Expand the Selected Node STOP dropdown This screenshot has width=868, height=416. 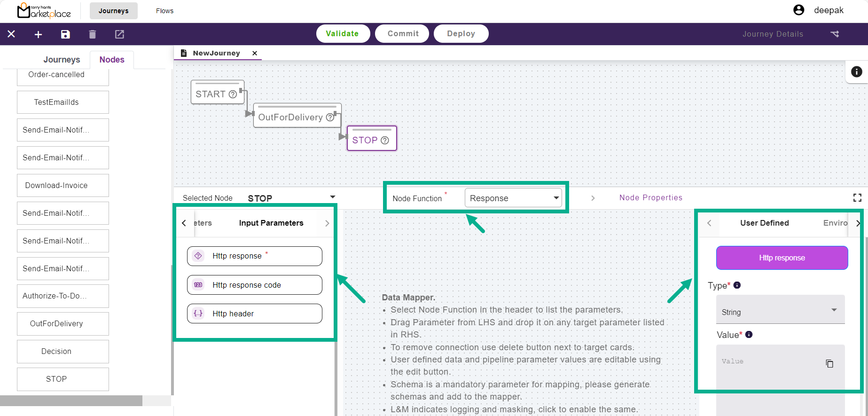332,197
